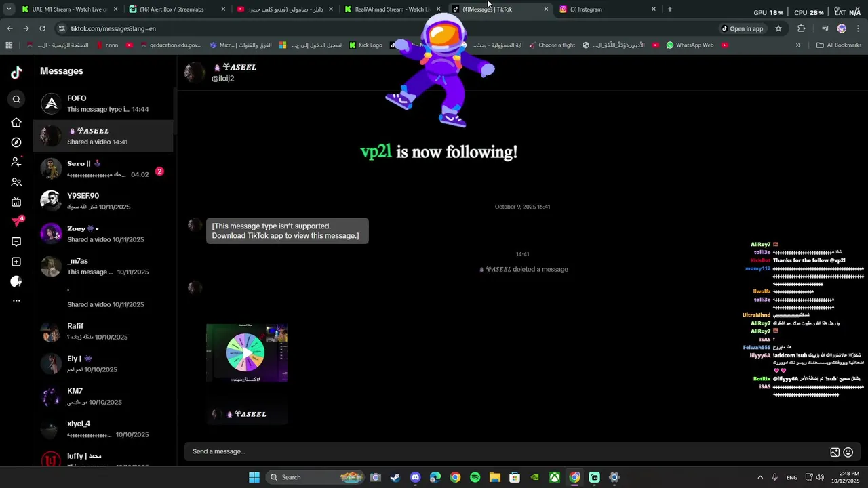Click the Send a message input field

505,452
